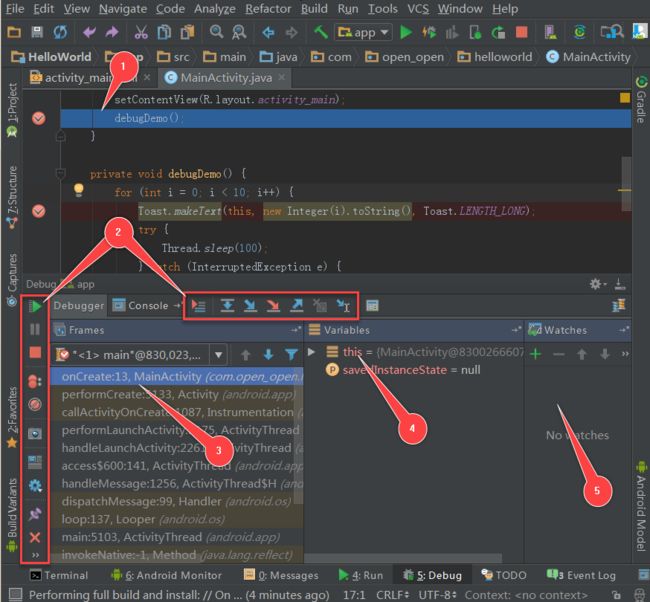Open the MainActivity.java editor tab
The width and height of the screenshot is (650, 602).
pyautogui.click(x=225, y=78)
